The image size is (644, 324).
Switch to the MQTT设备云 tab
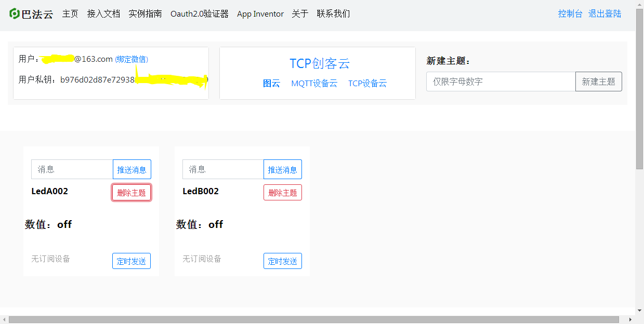[x=314, y=83]
